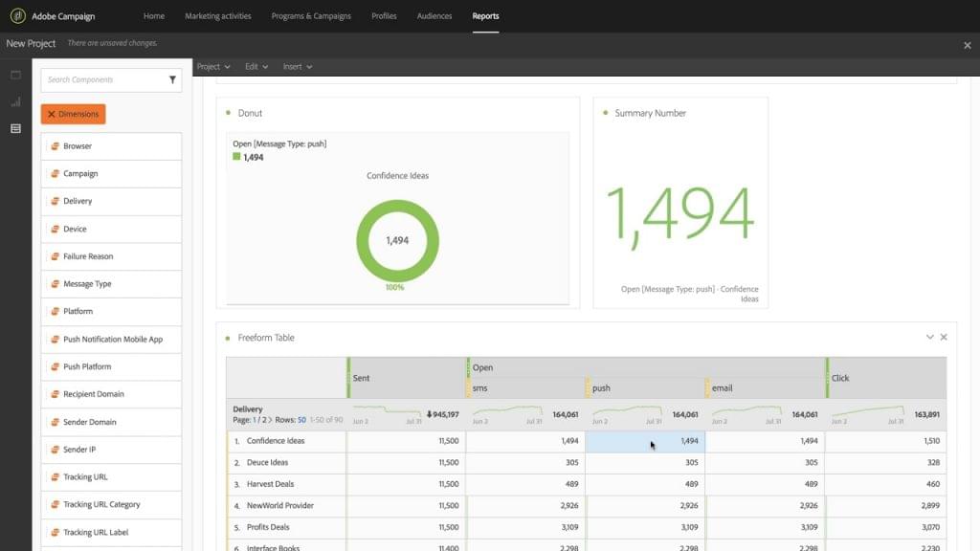
Task: Collapse the Freeform Table with chevron
Action: pyautogui.click(x=930, y=338)
